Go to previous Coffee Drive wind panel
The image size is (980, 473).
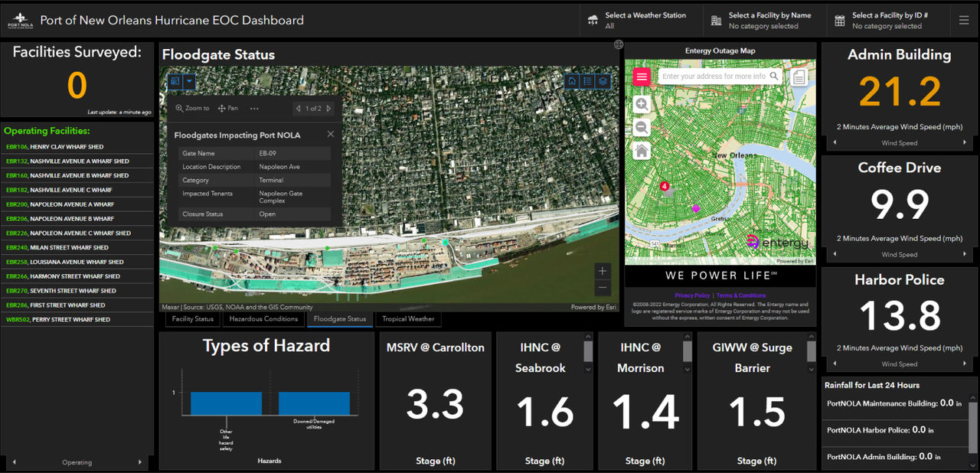coord(835,254)
